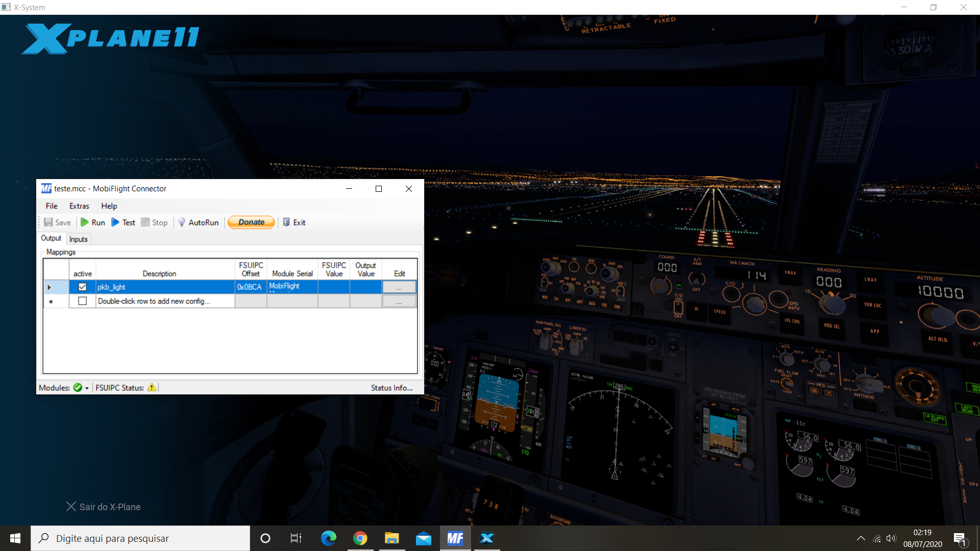The image size is (980, 551).
Task: Switch to X-Plane on the taskbar
Action: pos(487,538)
